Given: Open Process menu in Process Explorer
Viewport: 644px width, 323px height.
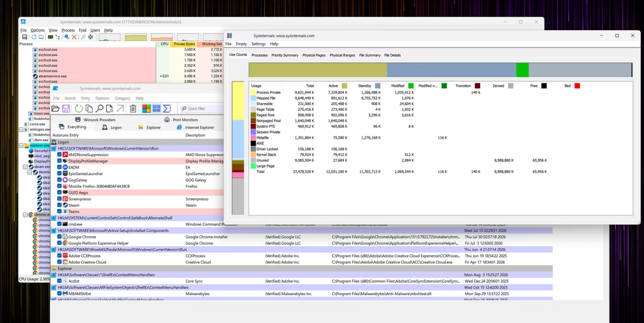Looking at the screenshot, I should pyautogui.click(x=68, y=30).
